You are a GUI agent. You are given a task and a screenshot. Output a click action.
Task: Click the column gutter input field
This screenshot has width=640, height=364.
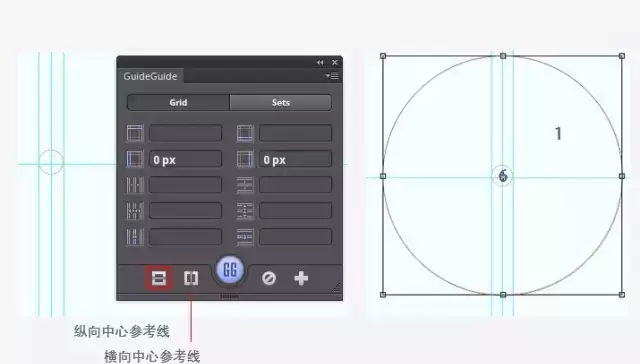click(x=185, y=237)
